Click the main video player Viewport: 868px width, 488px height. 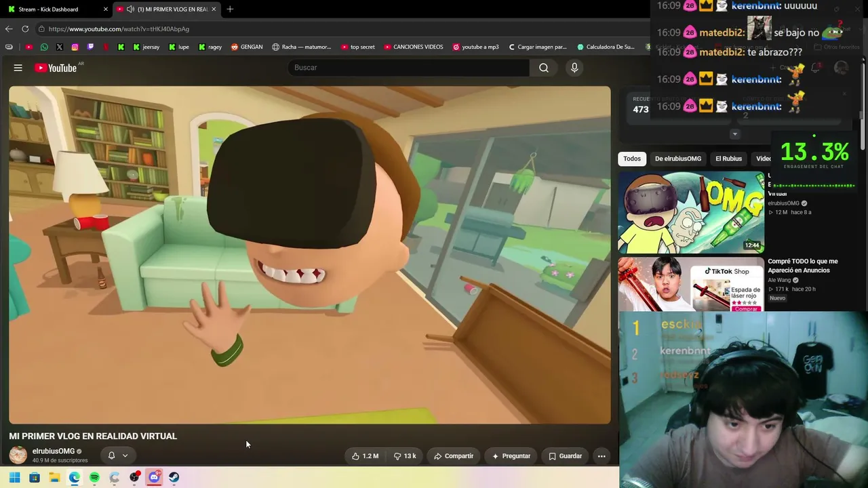[x=310, y=255]
